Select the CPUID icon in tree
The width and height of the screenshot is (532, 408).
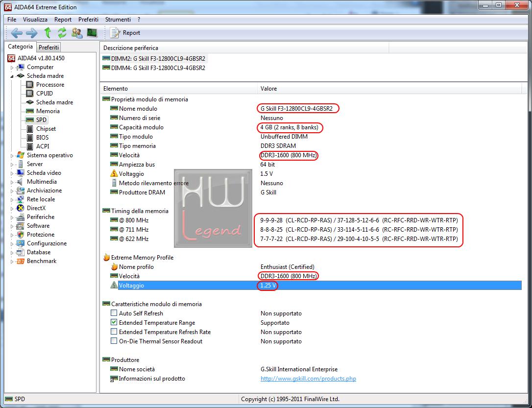[x=30, y=93]
